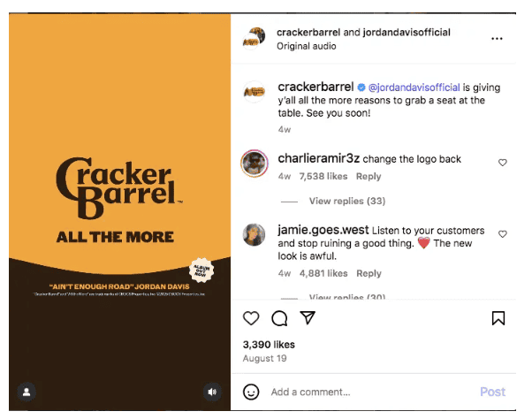The height and width of the screenshot is (419, 532).
Task: Share post with paper plane icon
Action: click(x=308, y=317)
